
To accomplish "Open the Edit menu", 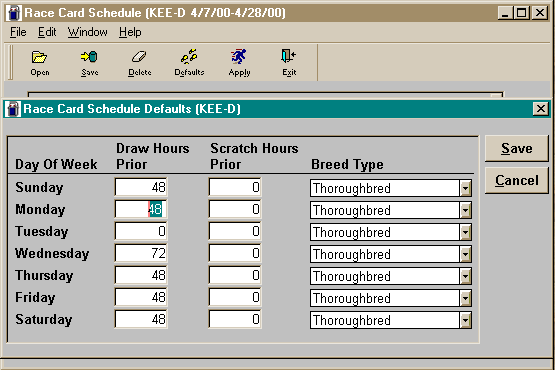I will 47,32.
